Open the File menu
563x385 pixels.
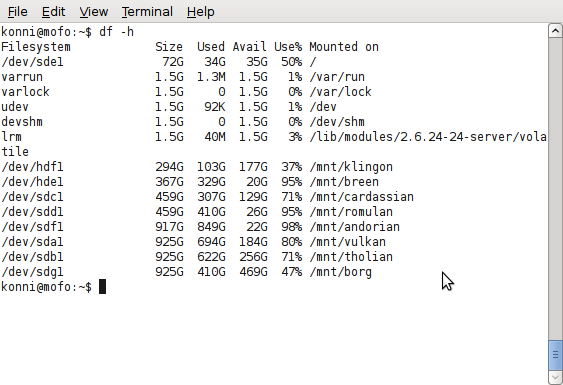(18, 12)
